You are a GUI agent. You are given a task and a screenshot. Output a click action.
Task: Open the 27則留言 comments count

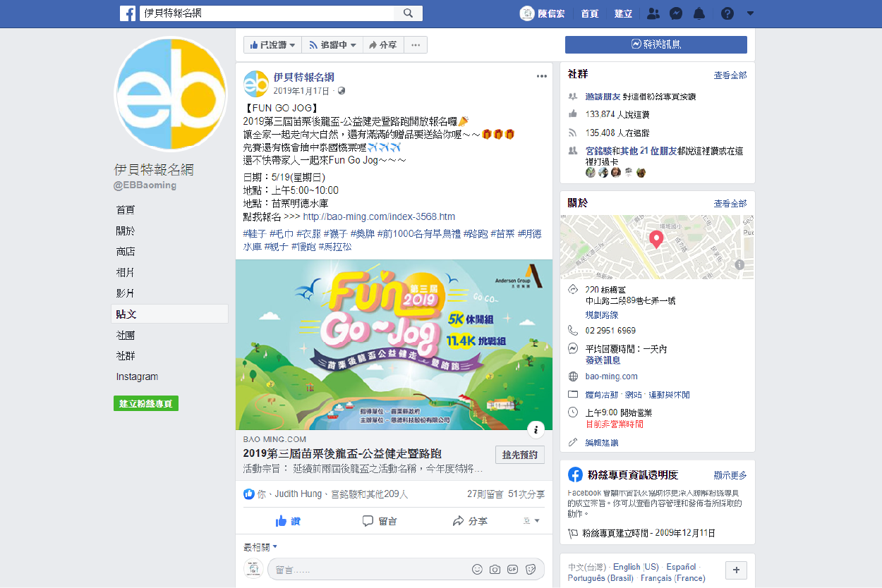coord(484,494)
